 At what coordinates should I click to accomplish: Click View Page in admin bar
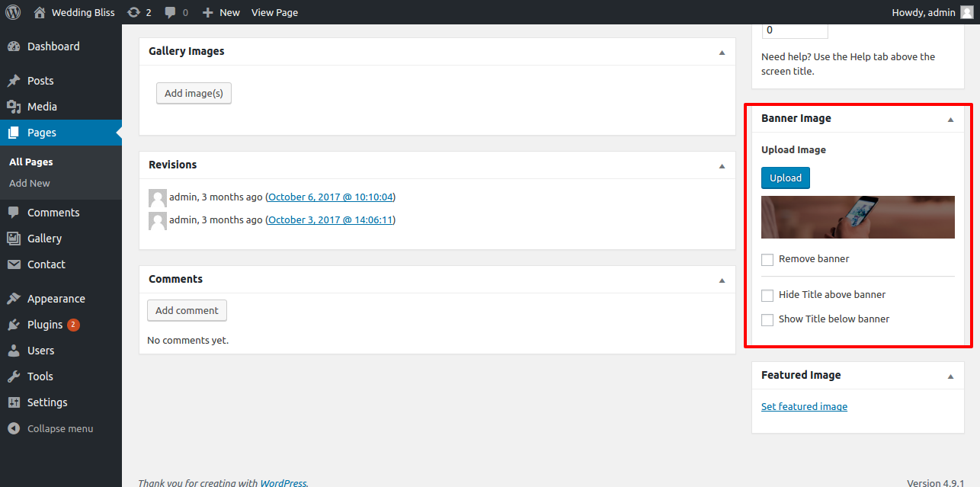[274, 12]
